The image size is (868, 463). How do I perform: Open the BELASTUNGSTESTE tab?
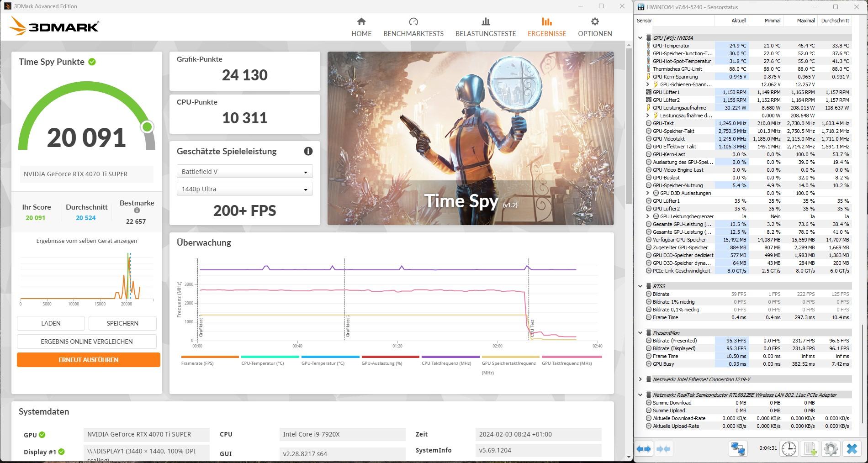[486, 27]
